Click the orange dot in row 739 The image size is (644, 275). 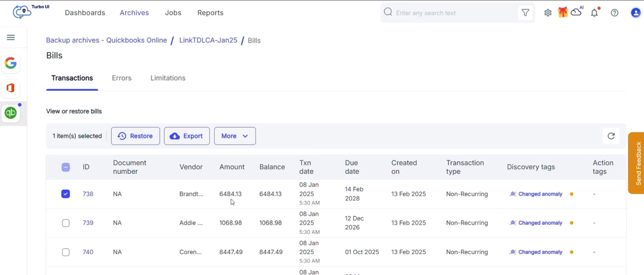pos(571,223)
